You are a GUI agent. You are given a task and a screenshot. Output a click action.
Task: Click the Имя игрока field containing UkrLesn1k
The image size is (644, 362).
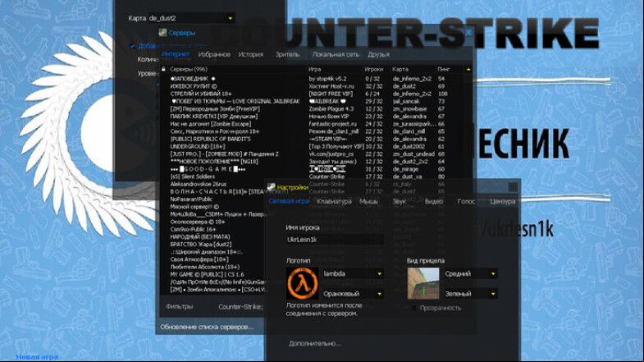pyautogui.click(x=335, y=239)
